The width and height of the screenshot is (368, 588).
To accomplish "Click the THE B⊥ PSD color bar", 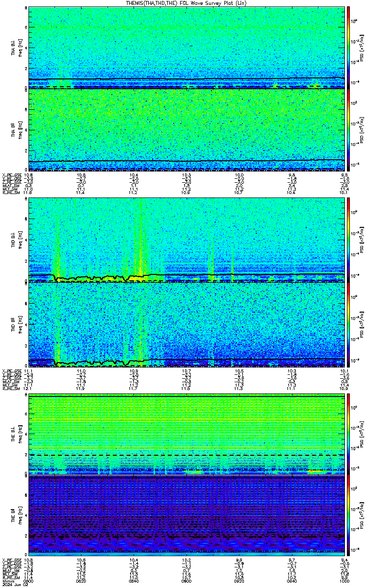I will click(x=349, y=434).
